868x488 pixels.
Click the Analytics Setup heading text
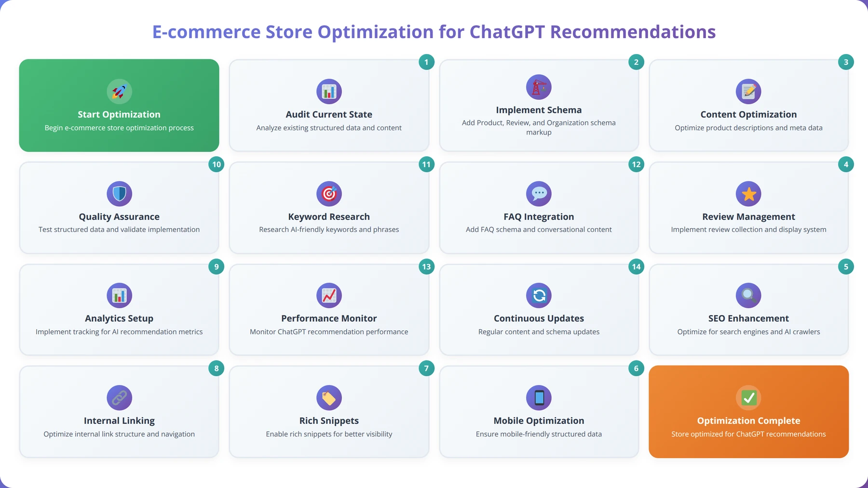(119, 318)
